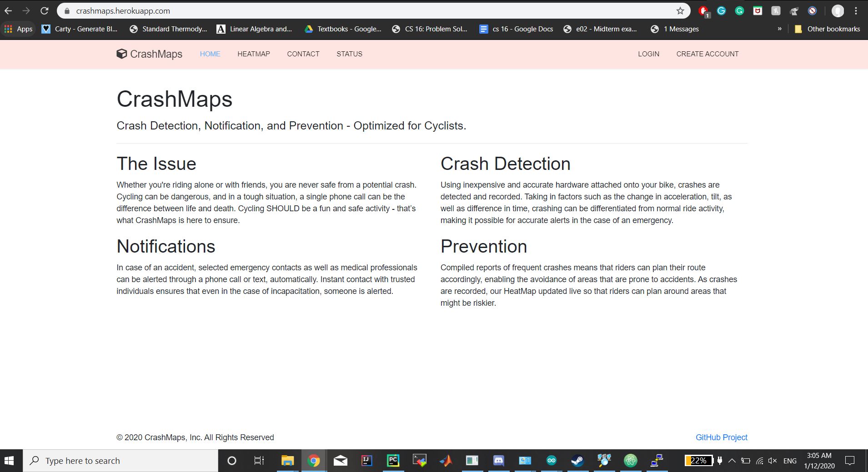The image size is (868, 472).
Task: Click the copyright text '© 2020 CrashMaps, Inc.'
Action: pos(159,437)
